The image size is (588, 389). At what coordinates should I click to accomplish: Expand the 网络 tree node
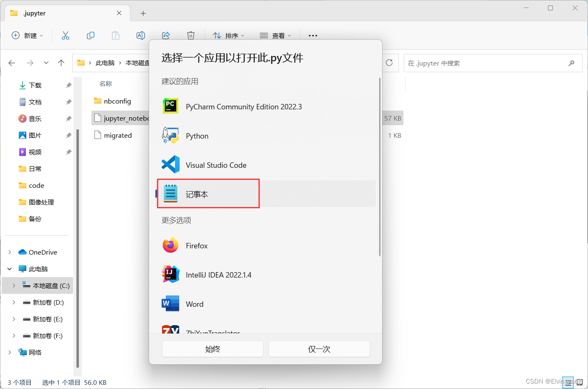tap(10, 352)
